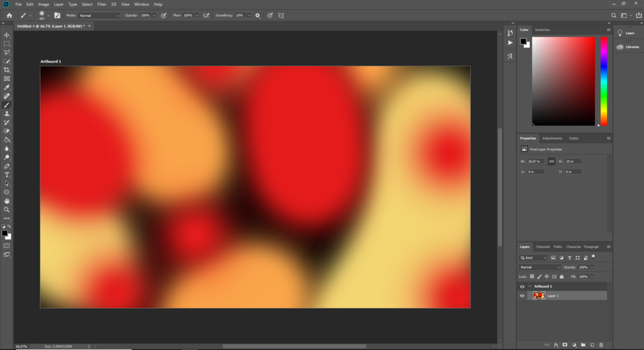Hide Layer 1 visibility eye
The height and width of the screenshot is (350, 644).
coord(522,296)
